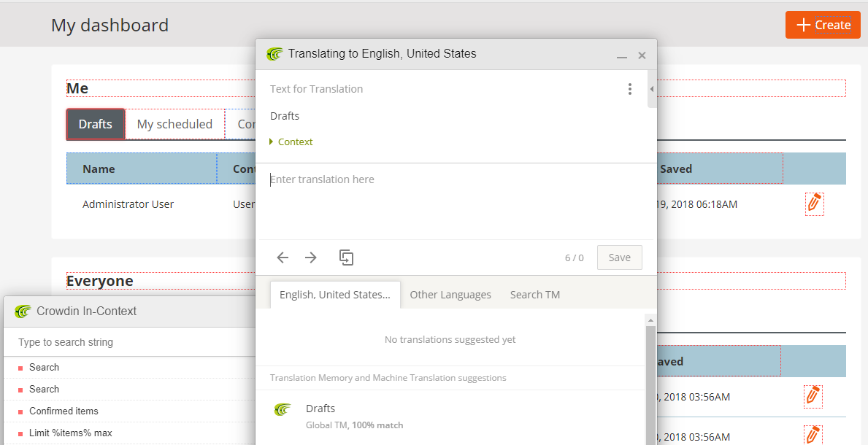
Task: Select the Drafts suggestion from Global TM
Action: pos(320,408)
